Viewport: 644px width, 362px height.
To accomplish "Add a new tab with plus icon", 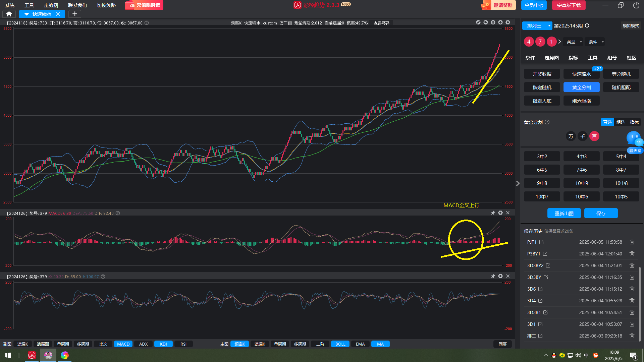I will [x=75, y=14].
